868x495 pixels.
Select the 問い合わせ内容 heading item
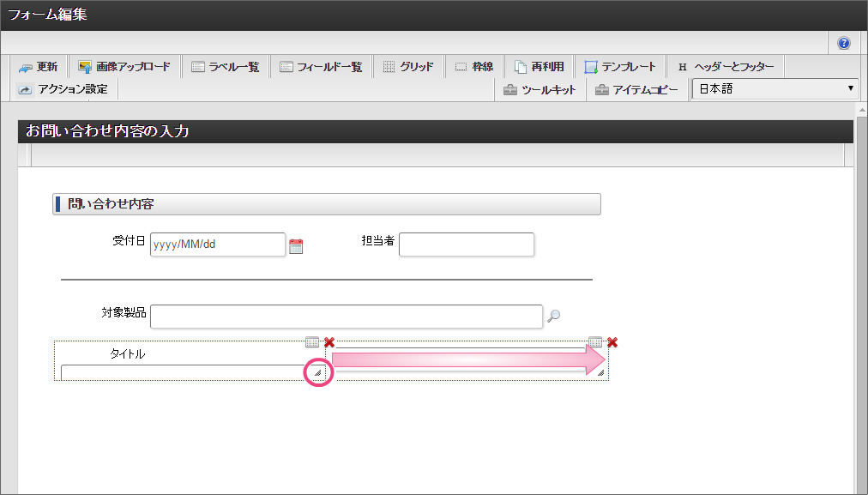point(327,204)
